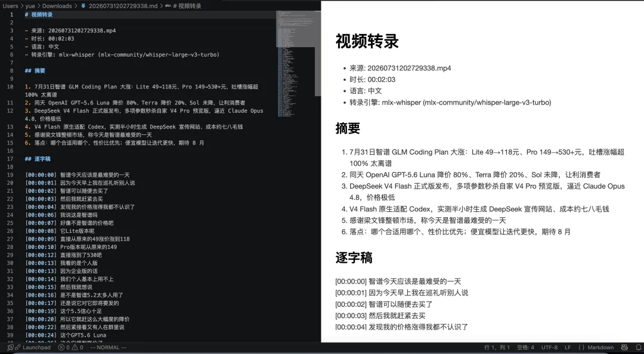Click the '视频转录' title in the preview
This screenshot has width=644, height=354.
tap(367, 42)
